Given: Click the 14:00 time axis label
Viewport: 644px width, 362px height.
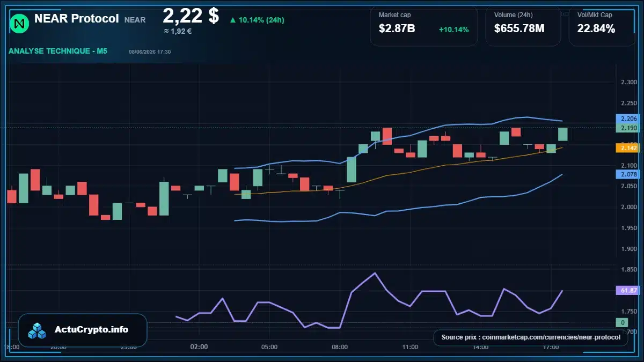Looking at the screenshot, I should coord(480,347).
